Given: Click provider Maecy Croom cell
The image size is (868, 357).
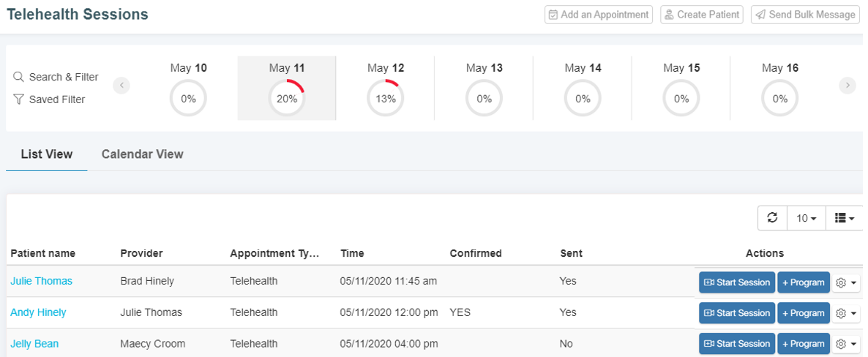Looking at the screenshot, I should click(152, 345).
